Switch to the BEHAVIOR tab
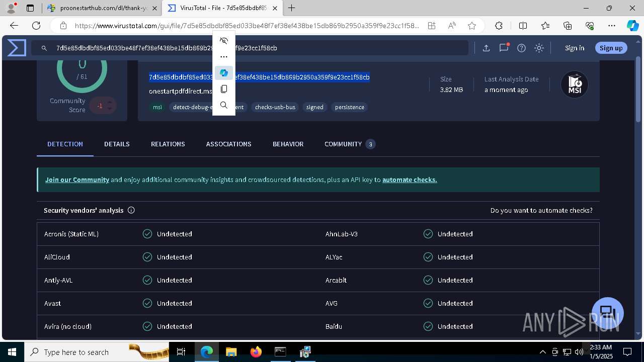The height and width of the screenshot is (362, 644). coord(288,144)
